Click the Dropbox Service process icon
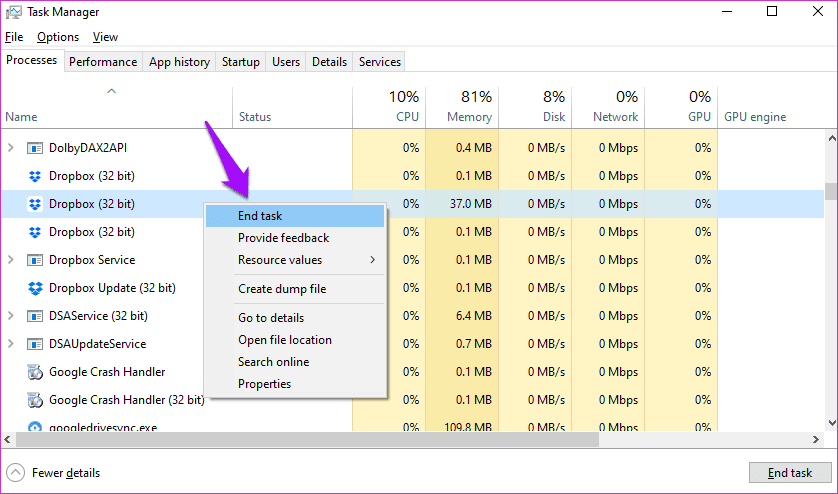This screenshot has height=494, width=838. pos(35,260)
